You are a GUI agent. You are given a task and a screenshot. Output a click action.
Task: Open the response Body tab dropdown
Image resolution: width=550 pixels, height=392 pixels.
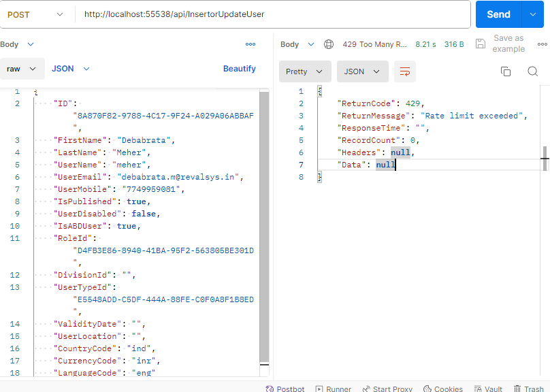297,44
